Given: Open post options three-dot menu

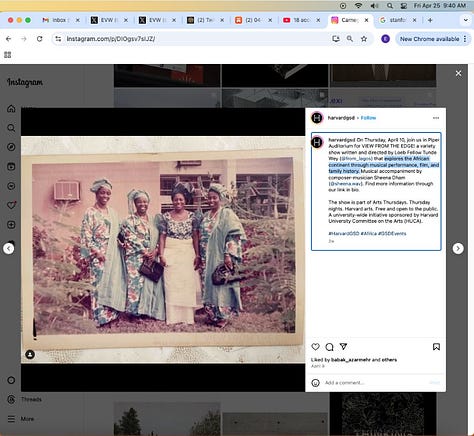Looking at the screenshot, I should tap(436, 118).
